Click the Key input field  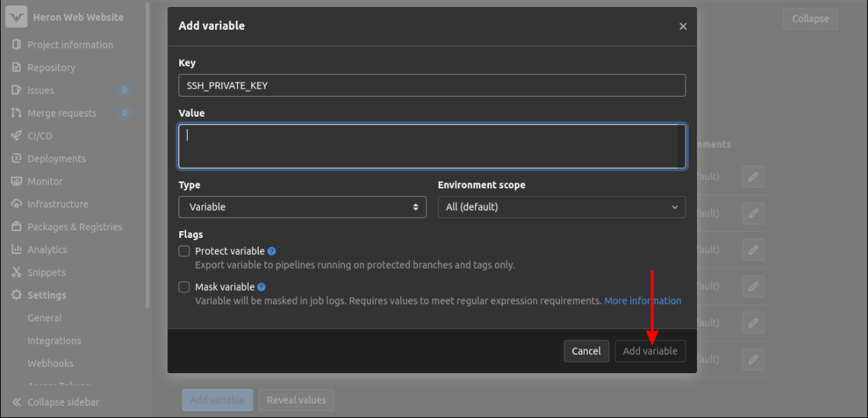coord(432,86)
